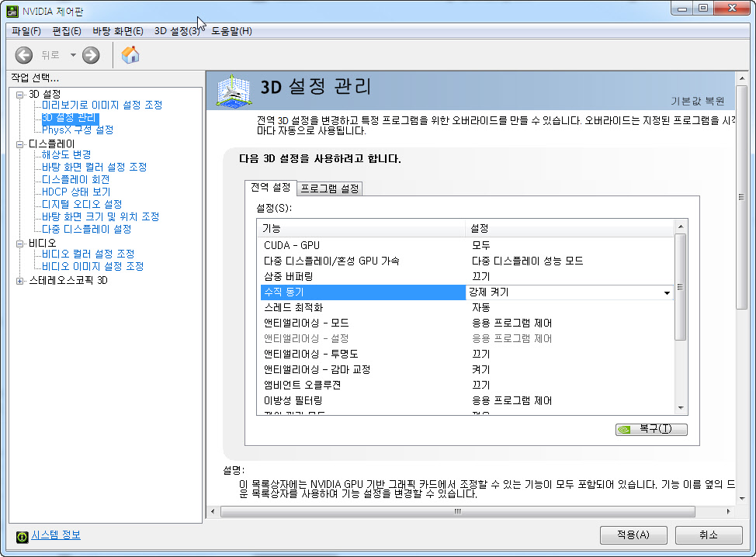Select the 다중 디스플레이/혼성 GPU 가속 row

466,261
